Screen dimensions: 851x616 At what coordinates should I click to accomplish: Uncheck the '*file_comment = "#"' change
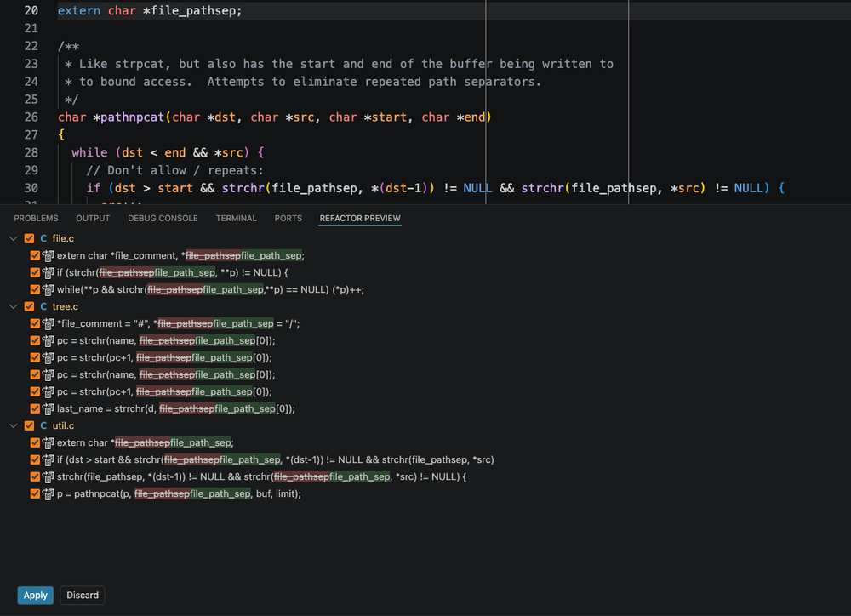click(35, 323)
